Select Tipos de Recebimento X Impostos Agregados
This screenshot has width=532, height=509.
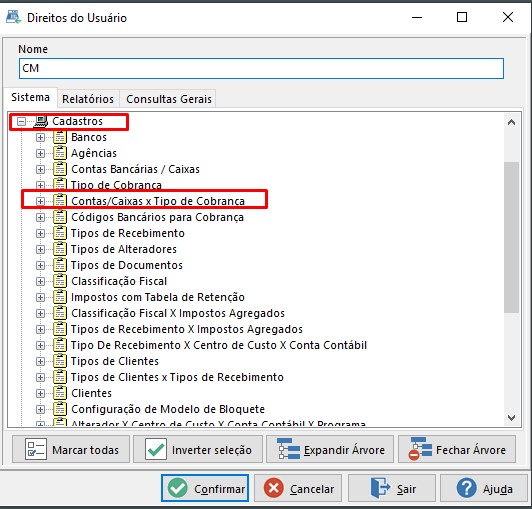coord(187,329)
